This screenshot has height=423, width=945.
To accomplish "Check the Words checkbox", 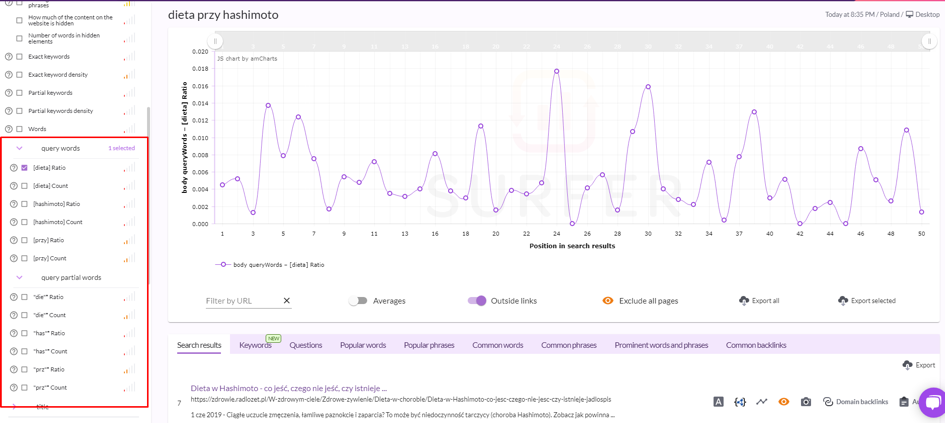I will 19,129.
